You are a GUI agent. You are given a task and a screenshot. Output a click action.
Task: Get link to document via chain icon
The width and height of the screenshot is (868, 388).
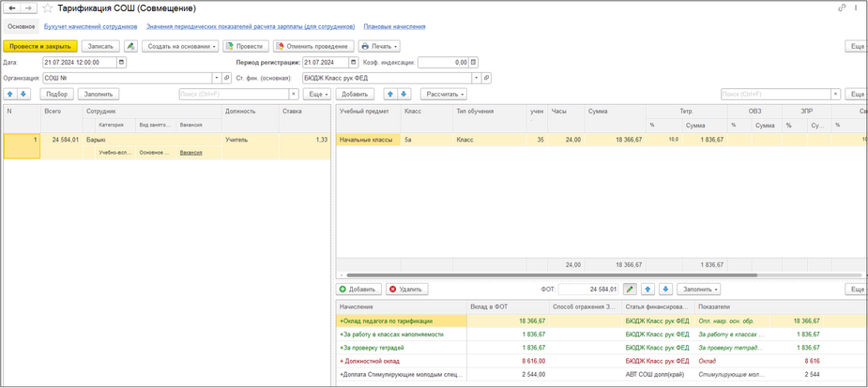(x=842, y=8)
